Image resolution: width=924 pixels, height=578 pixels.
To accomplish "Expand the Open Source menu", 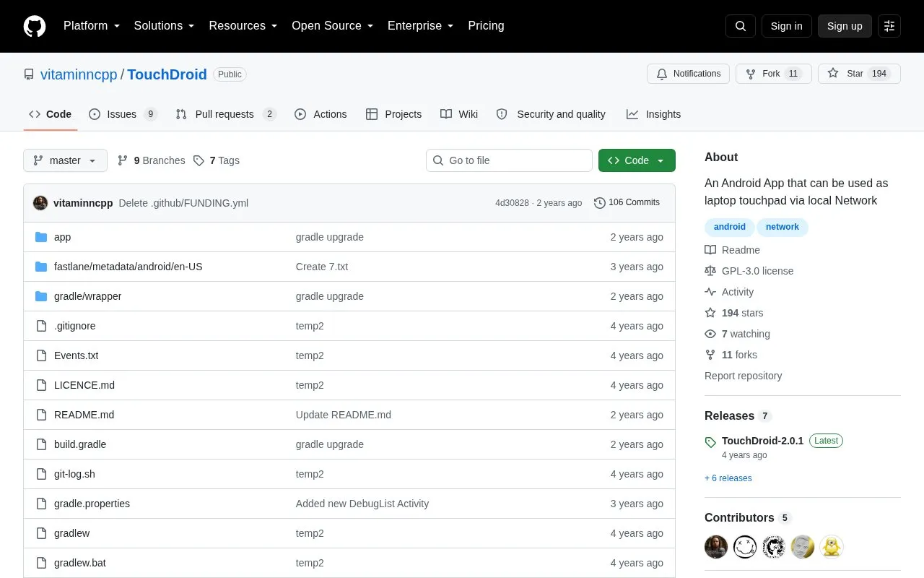I will [333, 26].
